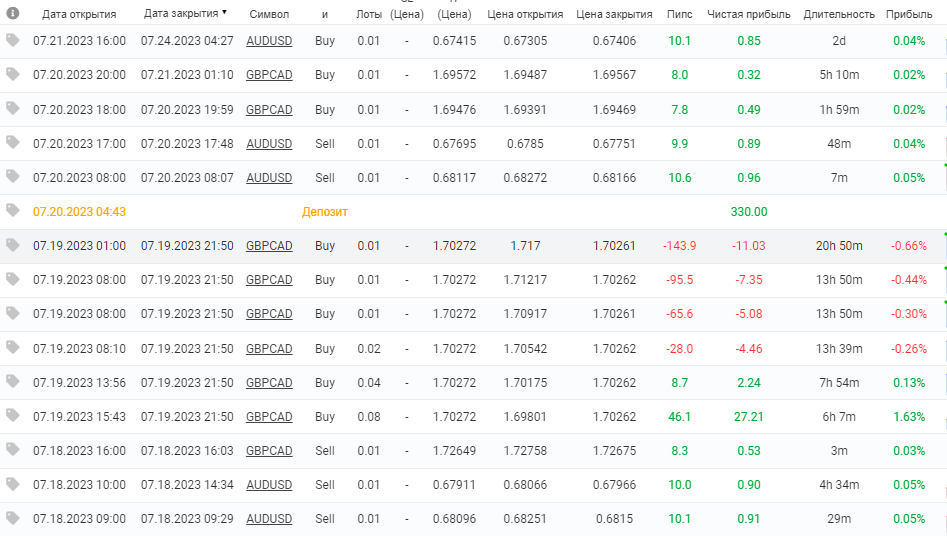Click the tag icon on the 07.20.2023 17:00 Sell row
Image resolution: width=947 pixels, height=536 pixels.
click(x=13, y=143)
